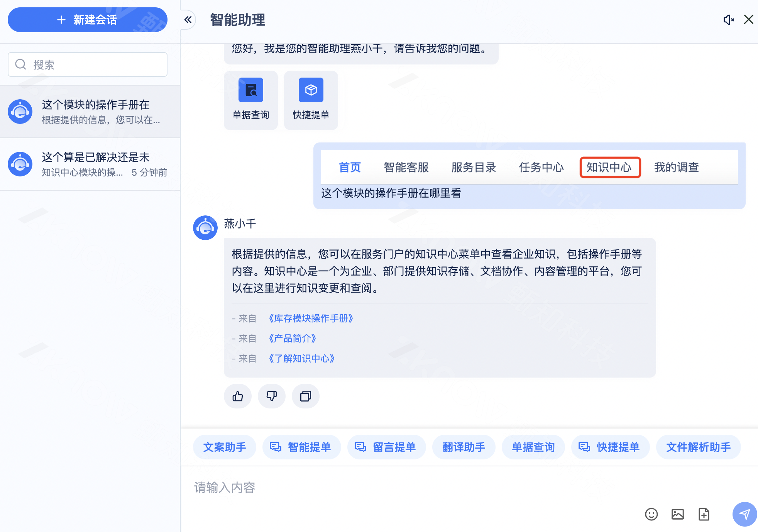
Task: Click the 翻译助手 quick action chip
Action: (x=464, y=447)
